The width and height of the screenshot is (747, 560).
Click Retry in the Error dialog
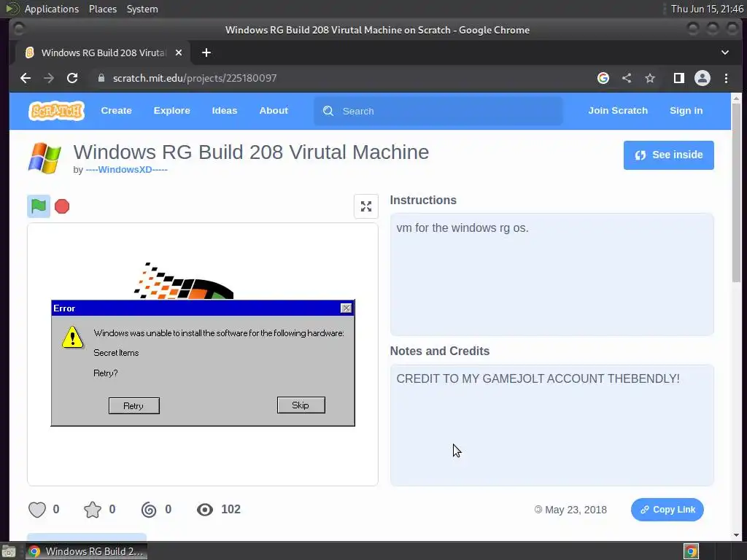(134, 405)
